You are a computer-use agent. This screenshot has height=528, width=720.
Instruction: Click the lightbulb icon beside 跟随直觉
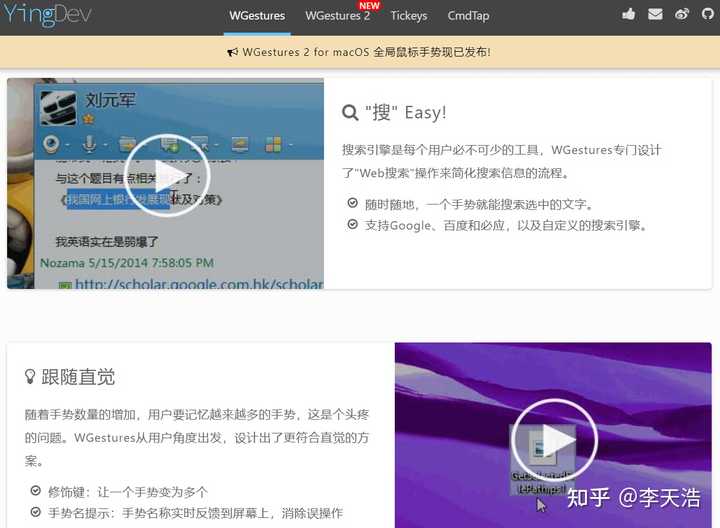(x=30, y=376)
